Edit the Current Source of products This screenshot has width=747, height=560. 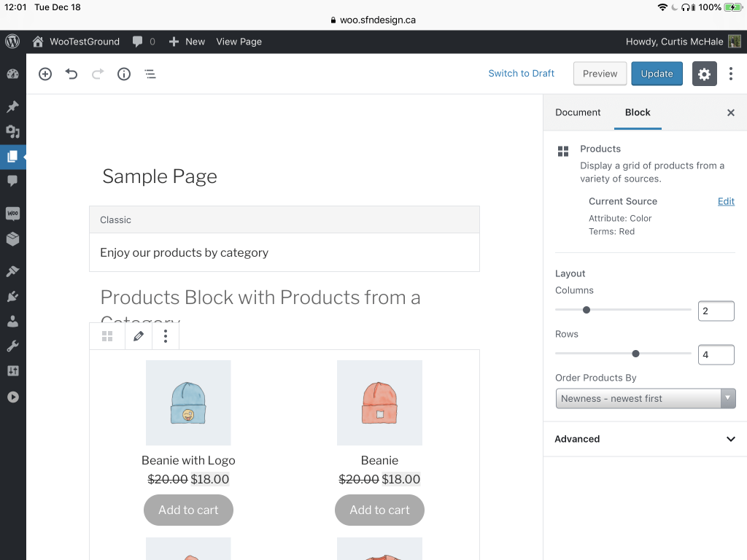click(x=726, y=201)
